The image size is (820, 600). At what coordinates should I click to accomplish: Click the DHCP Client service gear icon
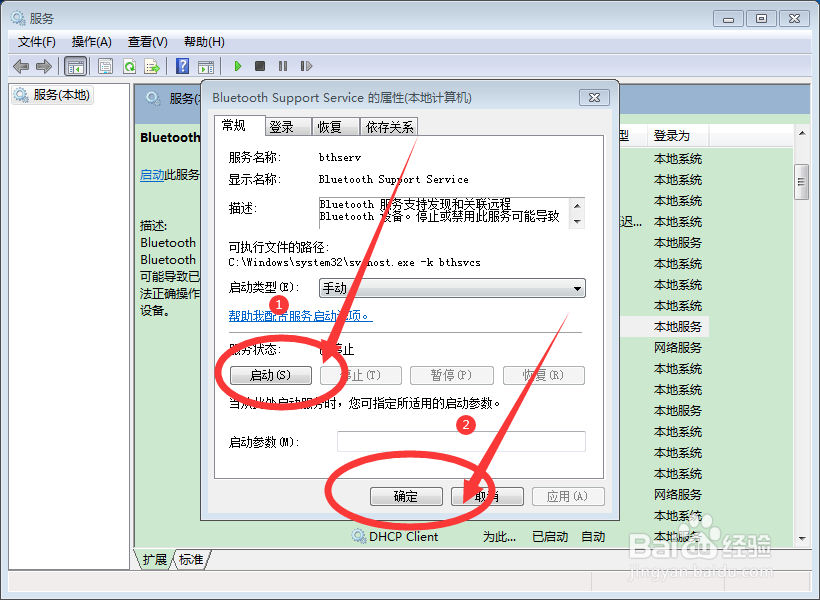[x=359, y=536]
